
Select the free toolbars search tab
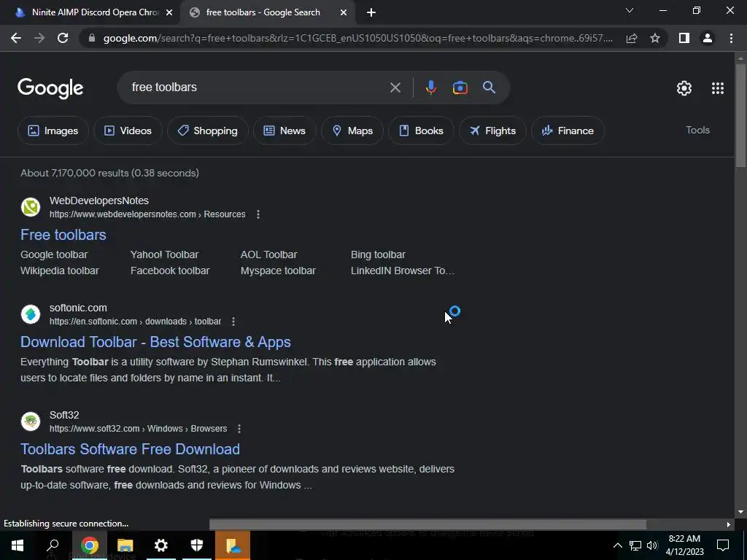[268, 13]
